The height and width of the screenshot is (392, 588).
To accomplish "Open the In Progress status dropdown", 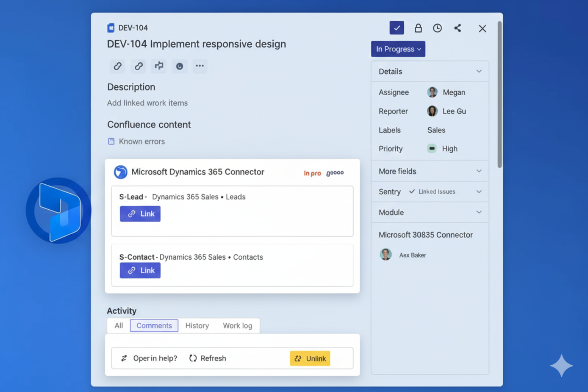I will [x=398, y=49].
